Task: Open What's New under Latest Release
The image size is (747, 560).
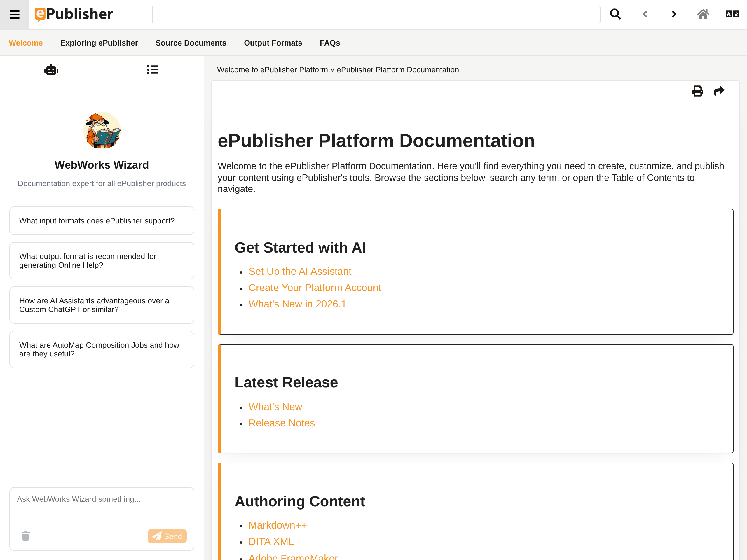Action: pyautogui.click(x=275, y=407)
